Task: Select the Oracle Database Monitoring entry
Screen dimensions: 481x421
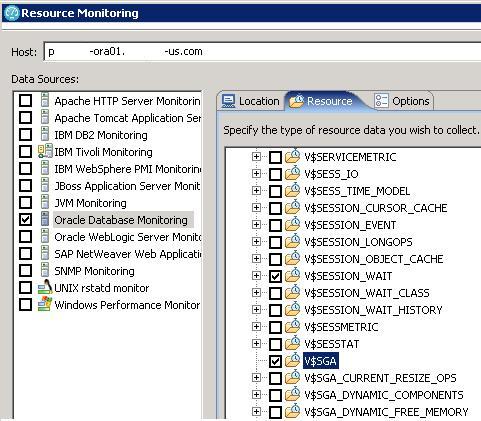Action: pos(121,220)
